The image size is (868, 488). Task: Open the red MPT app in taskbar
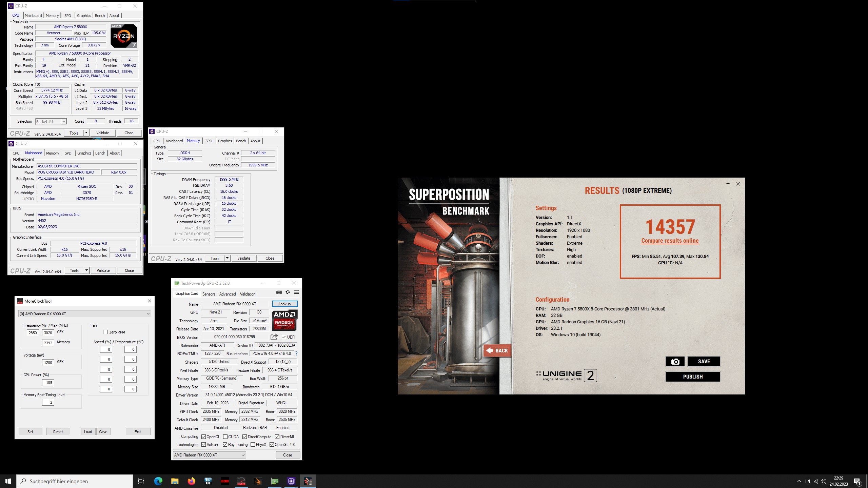224,481
